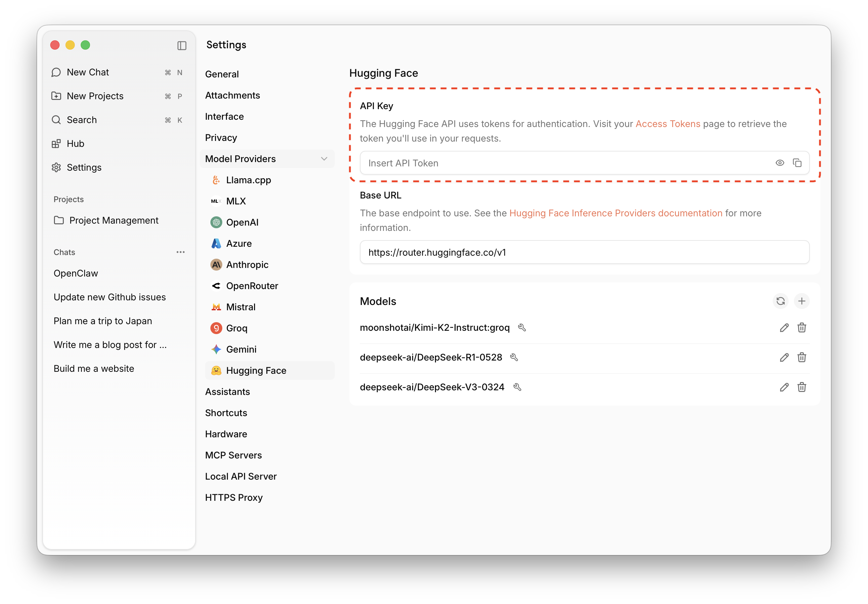Add a new model with plus icon

[802, 301]
